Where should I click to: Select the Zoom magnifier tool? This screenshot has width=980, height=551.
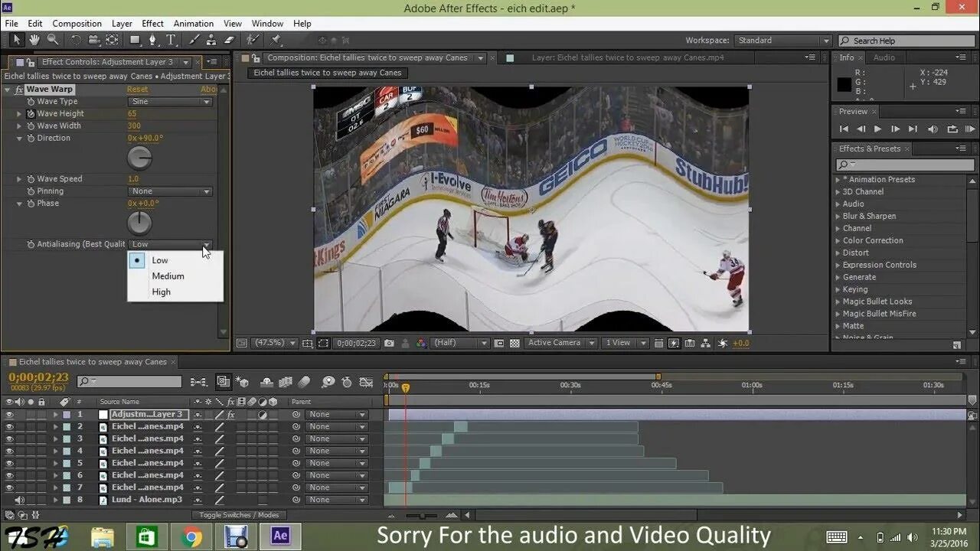(x=53, y=40)
